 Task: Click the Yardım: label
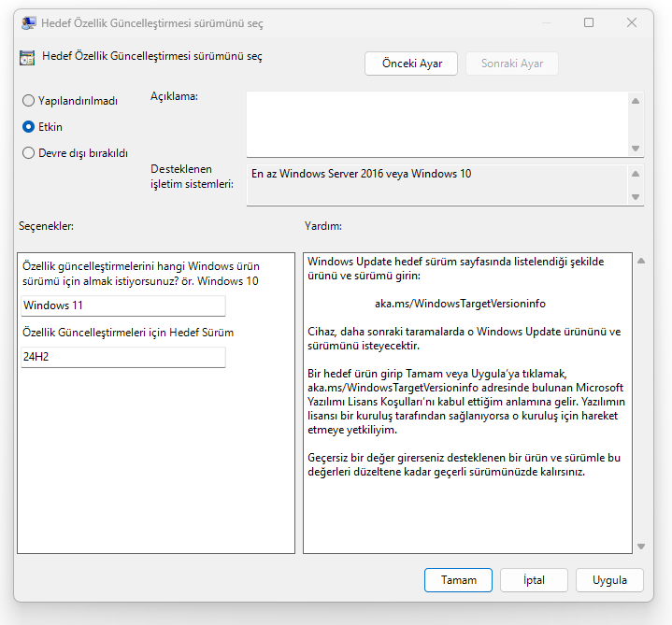323,226
